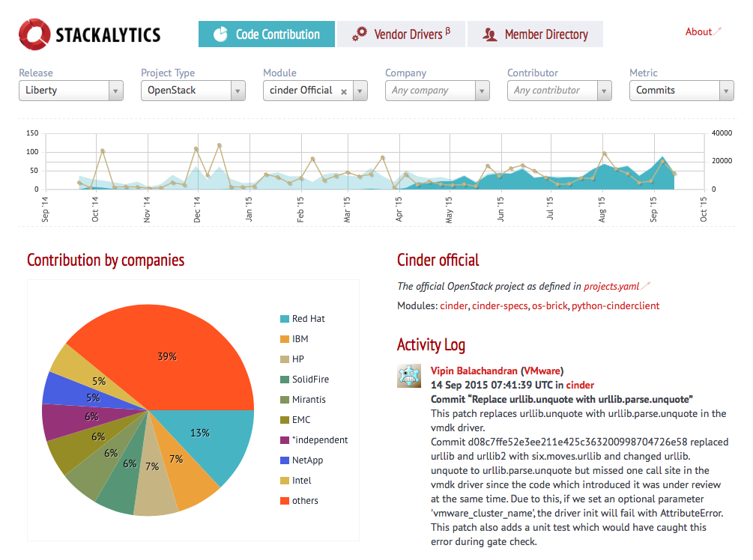Viewport: 753px width, 560px height.
Task: Click Vipin Balachandran's avatar image
Action: (x=409, y=377)
